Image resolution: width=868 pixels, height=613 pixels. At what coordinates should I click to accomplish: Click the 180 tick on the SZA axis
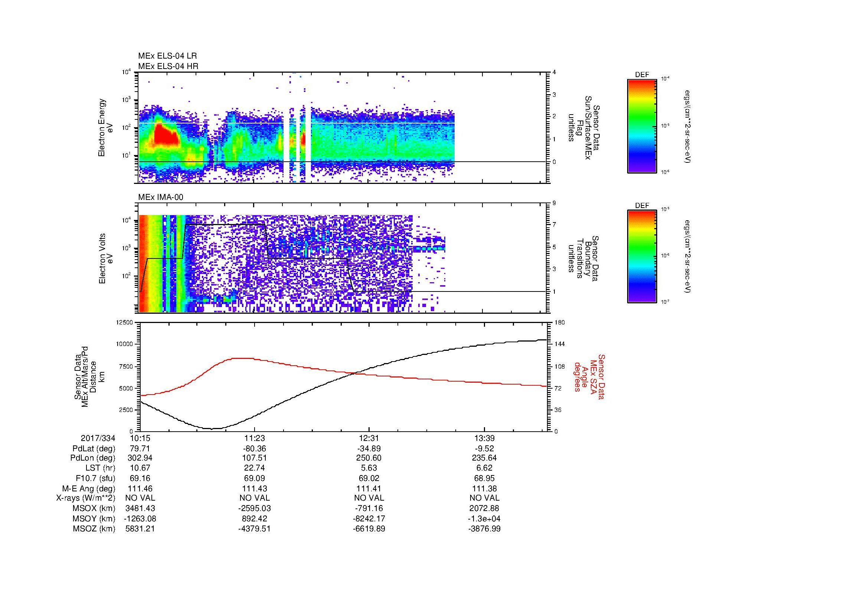(x=560, y=322)
